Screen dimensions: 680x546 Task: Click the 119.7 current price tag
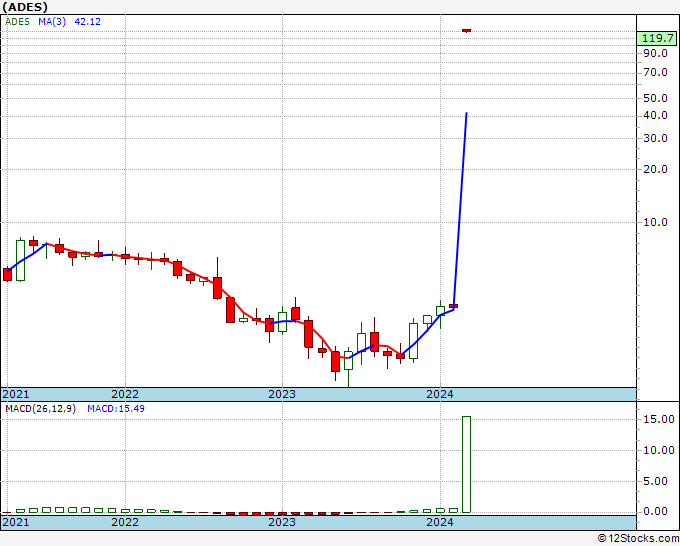point(657,38)
